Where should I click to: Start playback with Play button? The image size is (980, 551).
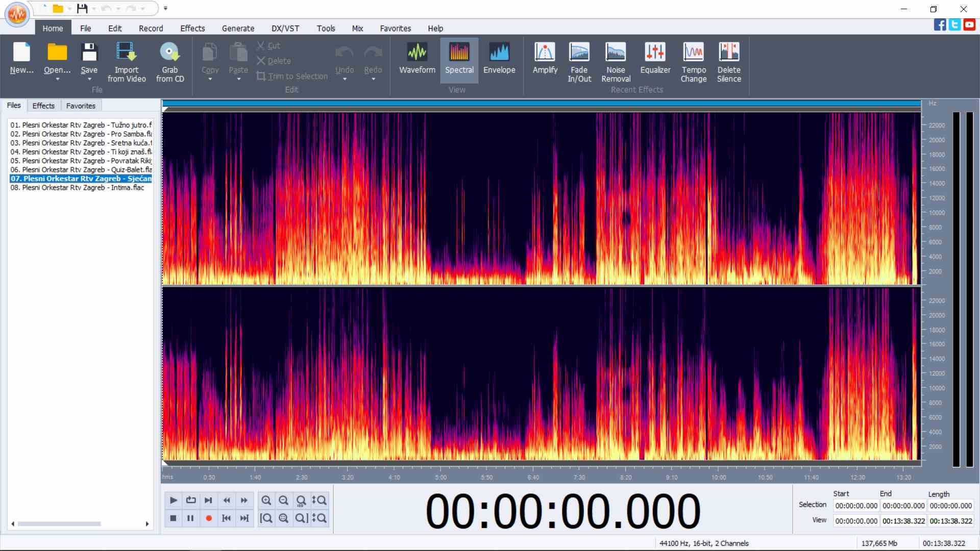tap(173, 500)
